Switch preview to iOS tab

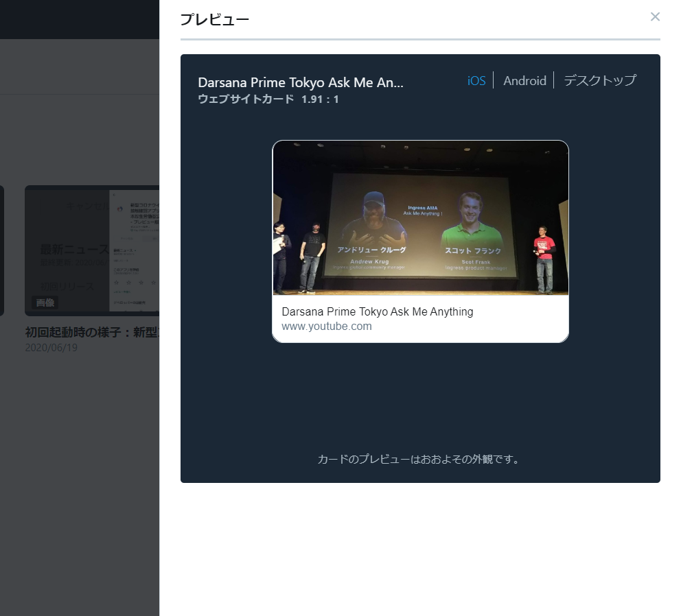(x=476, y=81)
